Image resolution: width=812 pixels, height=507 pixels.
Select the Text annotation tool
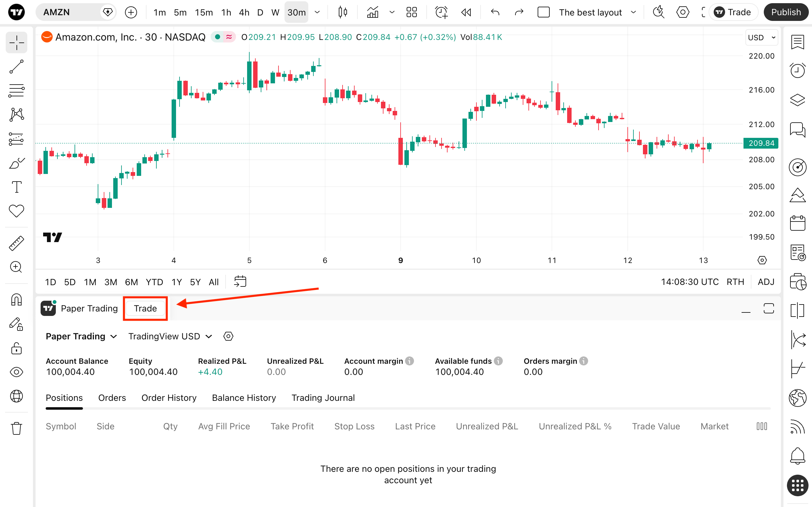pos(16,187)
